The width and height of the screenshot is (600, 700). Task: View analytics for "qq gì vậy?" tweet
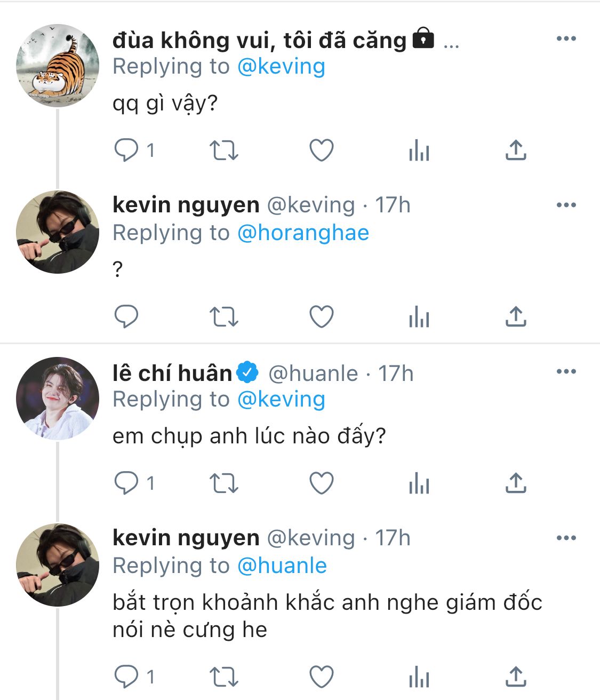point(419,151)
